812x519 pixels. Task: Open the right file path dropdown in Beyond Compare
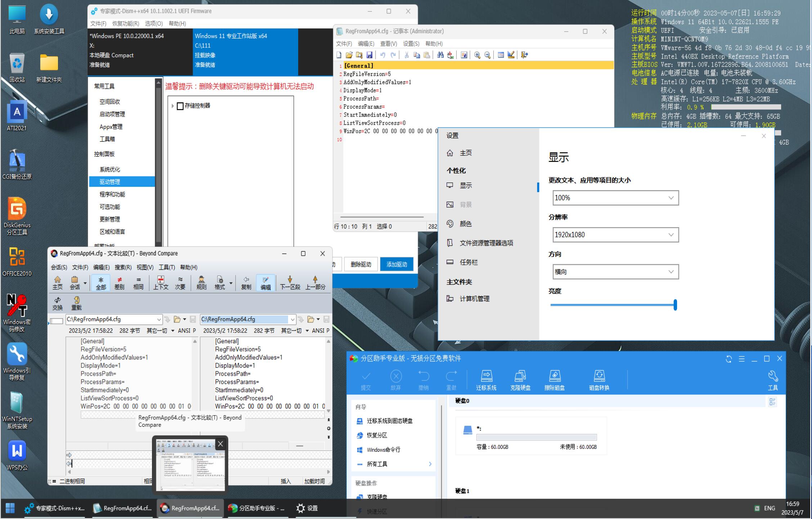click(x=292, y=319)
